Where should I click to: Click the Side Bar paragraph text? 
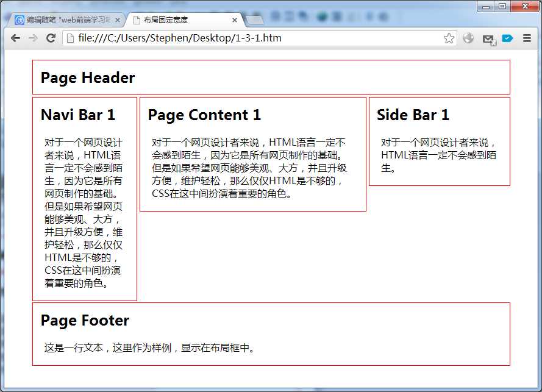pos(438,155)
